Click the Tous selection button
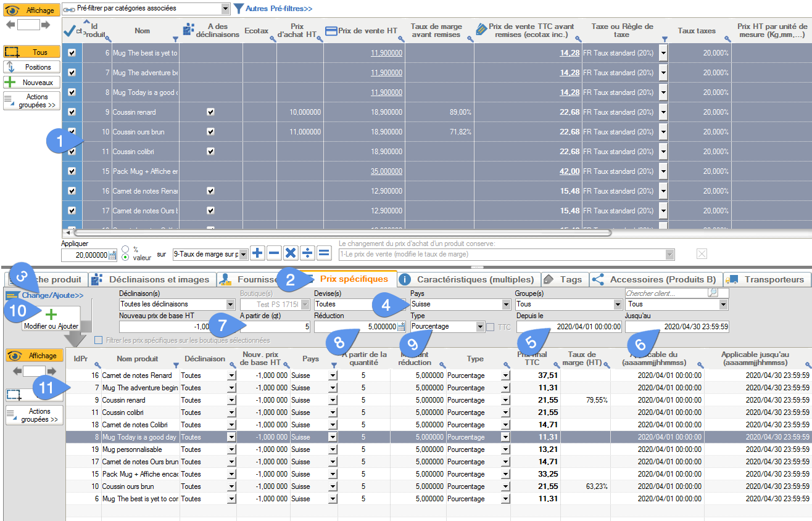Screen dimensions: 812x521 [31, 52]
